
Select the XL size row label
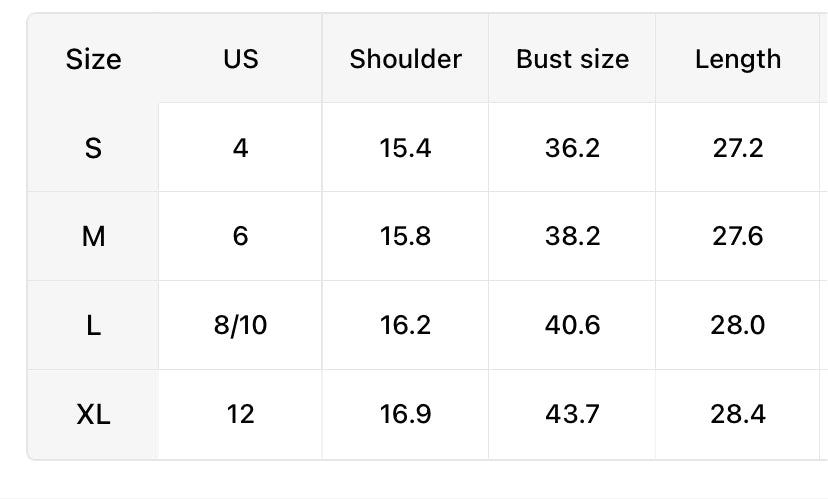(x=93, y=414)
